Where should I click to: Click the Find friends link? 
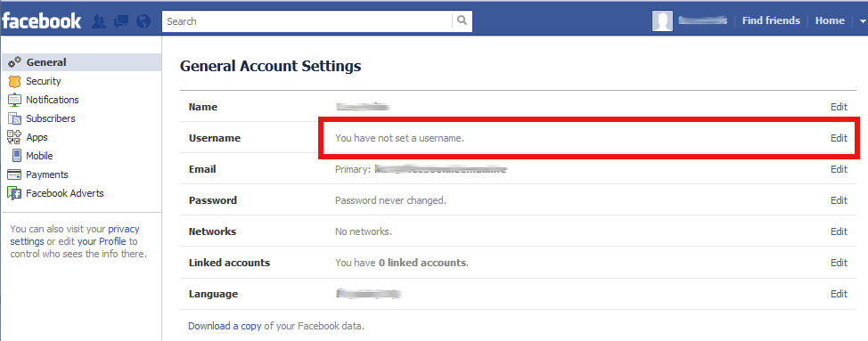pos(771,21)
